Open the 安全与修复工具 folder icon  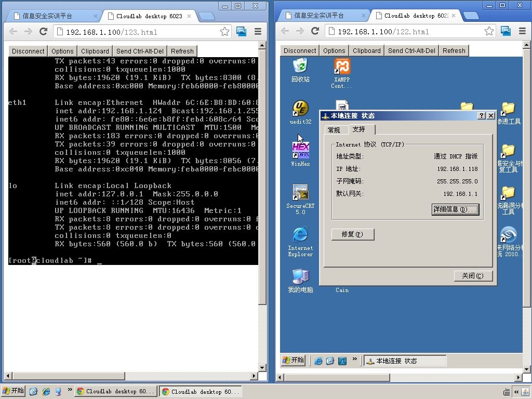click(509, 158)
